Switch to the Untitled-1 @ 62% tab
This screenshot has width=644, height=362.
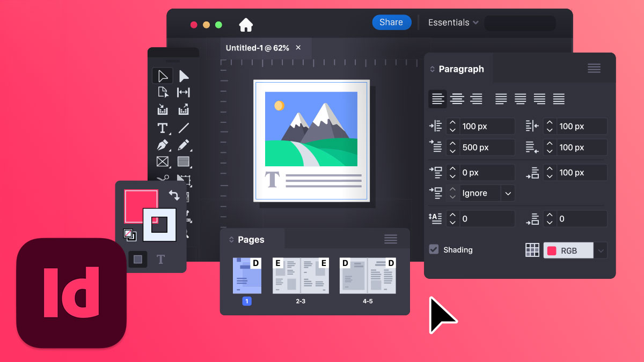click(x=257, y=48)
